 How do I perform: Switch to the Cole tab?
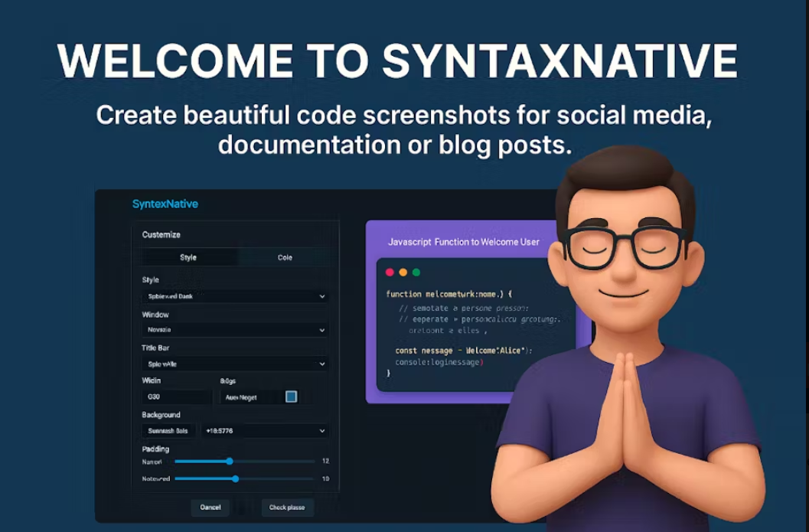click(285, 257)
